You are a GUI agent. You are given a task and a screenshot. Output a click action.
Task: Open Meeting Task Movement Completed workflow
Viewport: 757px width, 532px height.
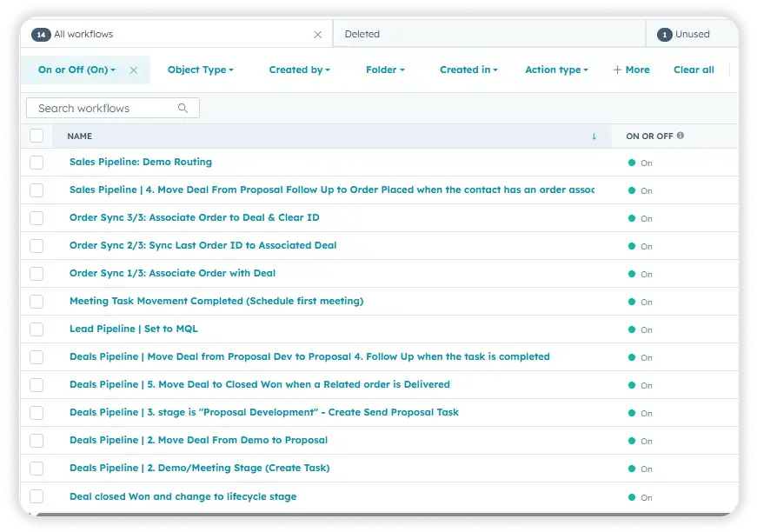click(216, 301)
